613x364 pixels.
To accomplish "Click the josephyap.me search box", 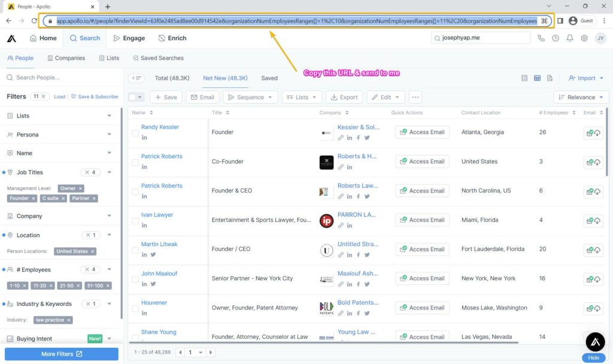I will coord(481,38).
